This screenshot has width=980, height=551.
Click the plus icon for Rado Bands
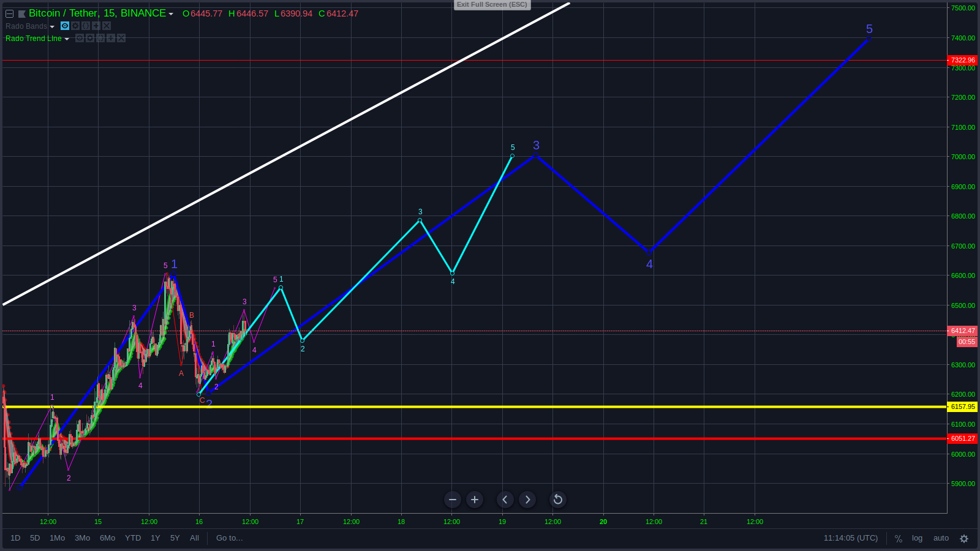click(x=96, y=26)
